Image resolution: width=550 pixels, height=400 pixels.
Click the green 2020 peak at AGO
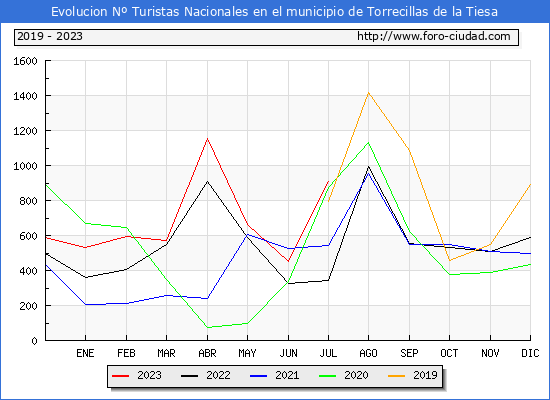(368, 143)
